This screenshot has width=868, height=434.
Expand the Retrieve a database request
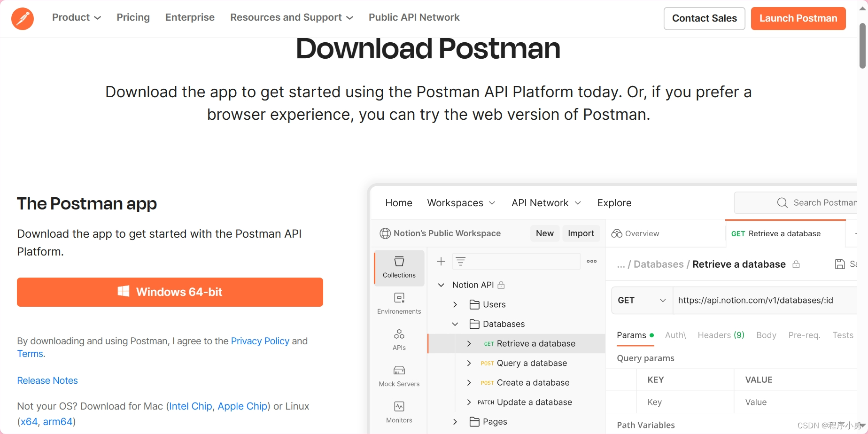[469, 344]
